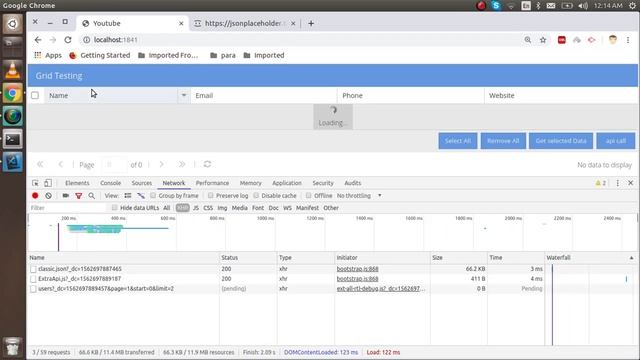Screen dimensions: 640x360
Task: Enable Group by frame checkbox
Action: tap(153, 196)
